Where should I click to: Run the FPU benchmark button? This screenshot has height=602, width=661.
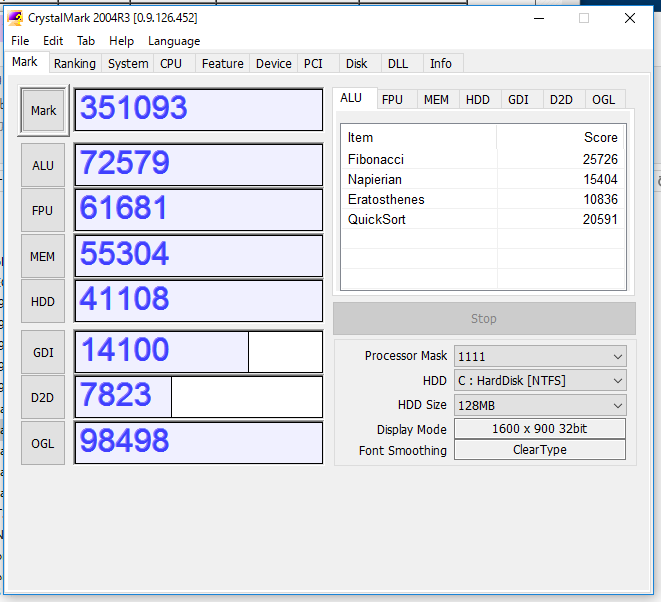click(43, 210)
